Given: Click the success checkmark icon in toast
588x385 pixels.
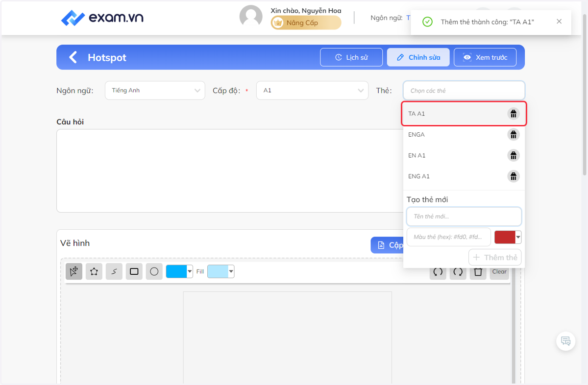Looking at the screenshot, I should 427,22.
